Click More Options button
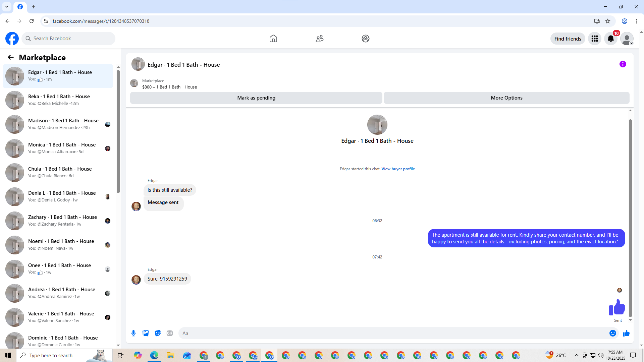The height and width of the screenshot is (362, 644). coord(506,98)
